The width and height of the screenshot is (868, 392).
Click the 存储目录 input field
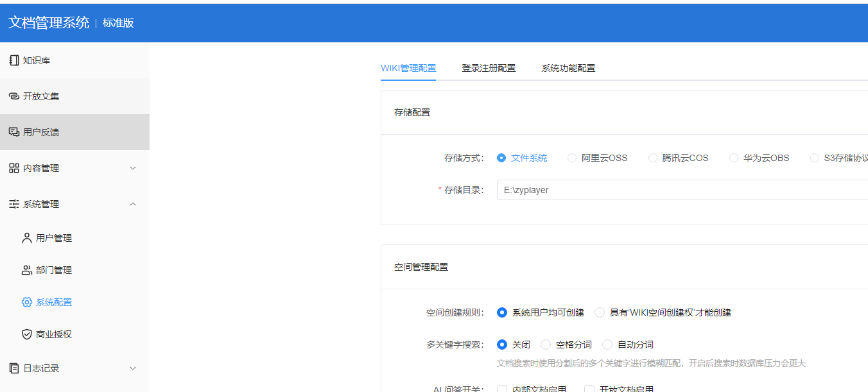coord(642,189)
